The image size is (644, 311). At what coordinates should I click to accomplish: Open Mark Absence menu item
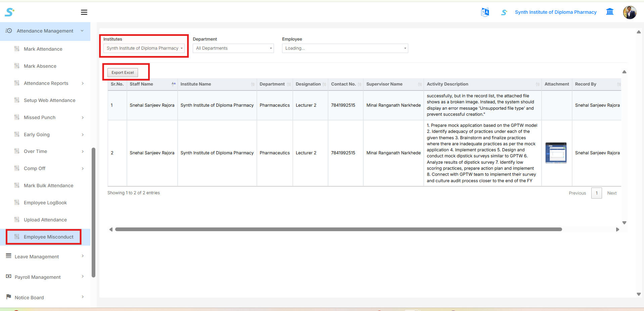40,66
